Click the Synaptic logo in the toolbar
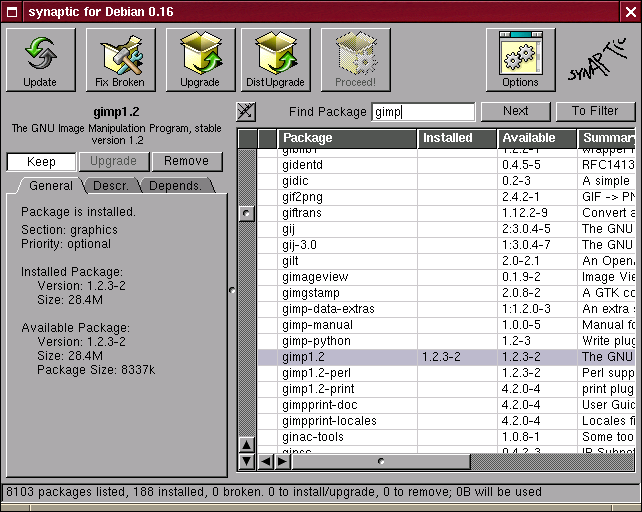The height and width of the screenshot is (512, 642). click(600, 62)
